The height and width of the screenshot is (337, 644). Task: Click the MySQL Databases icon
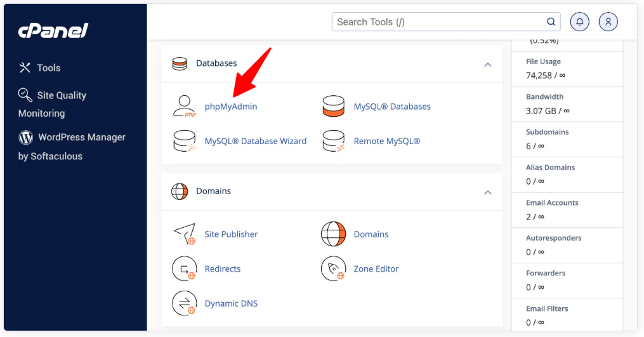(x=333, y=106)
